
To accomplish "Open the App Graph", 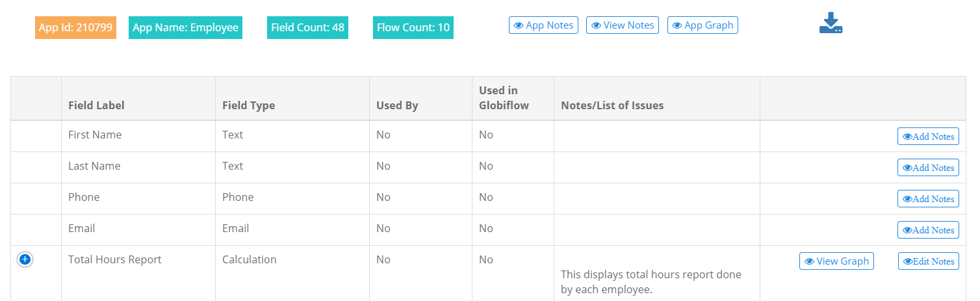I will (x=703, y=25).
